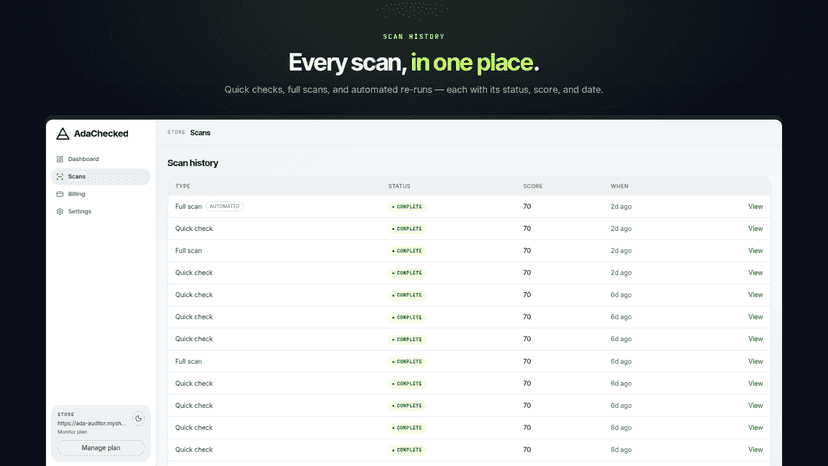The height and width of the screenshot is (466, 828).
Task: Toggle dark mode moon icon
Action: coord(138,418)
